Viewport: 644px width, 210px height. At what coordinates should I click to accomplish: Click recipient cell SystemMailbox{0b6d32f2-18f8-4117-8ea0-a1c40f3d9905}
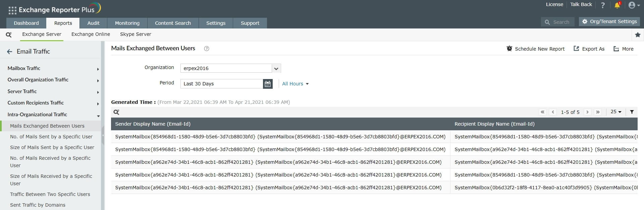click(544, 188)
